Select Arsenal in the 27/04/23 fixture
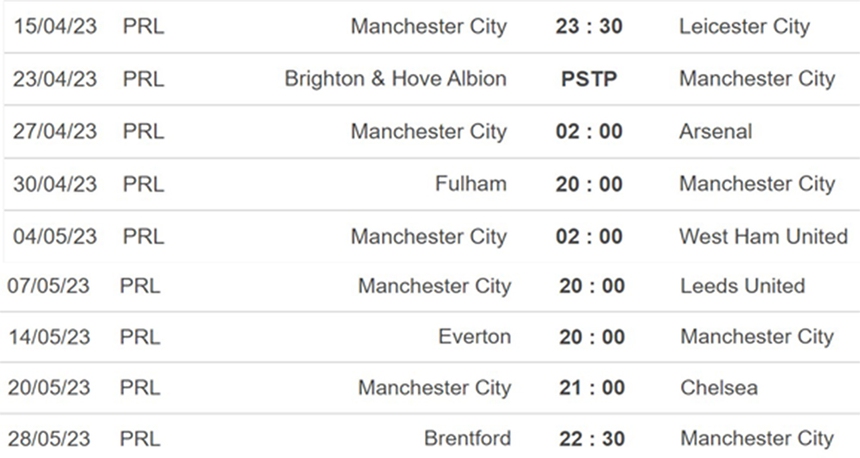This screenshot has height=458, width=860. (x=715, y=131)
